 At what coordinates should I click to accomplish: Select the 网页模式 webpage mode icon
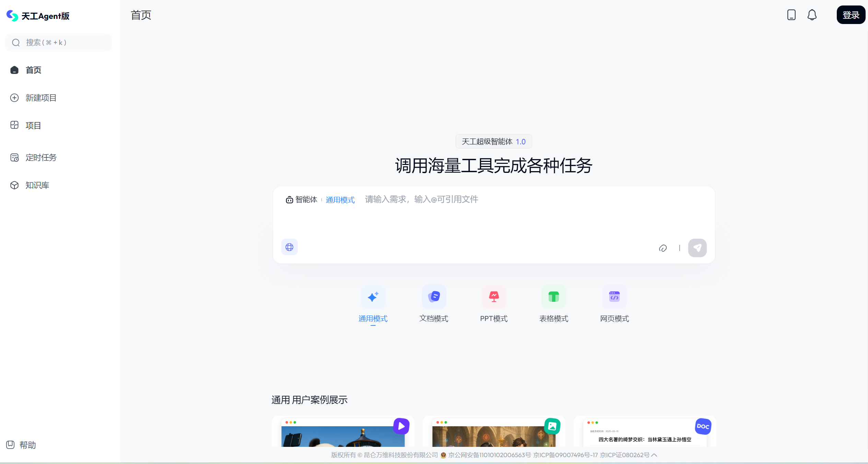point(614,297)
